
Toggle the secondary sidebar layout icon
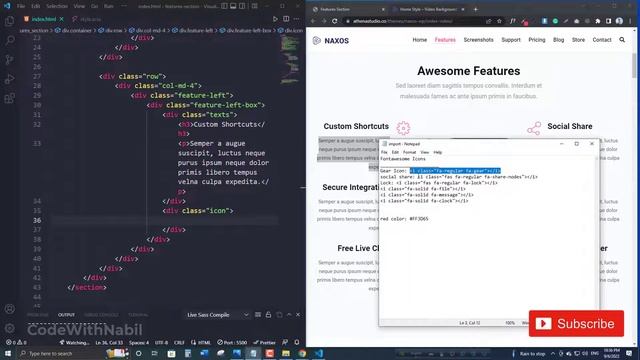(242, 6)
